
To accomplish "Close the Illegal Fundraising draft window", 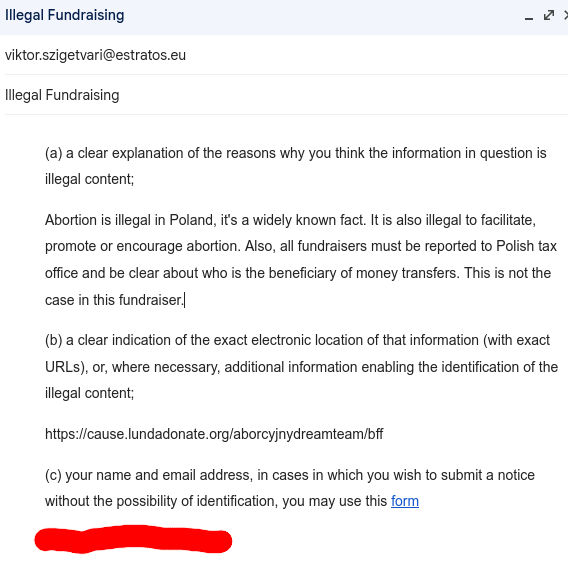I will [x=566, y=15].
